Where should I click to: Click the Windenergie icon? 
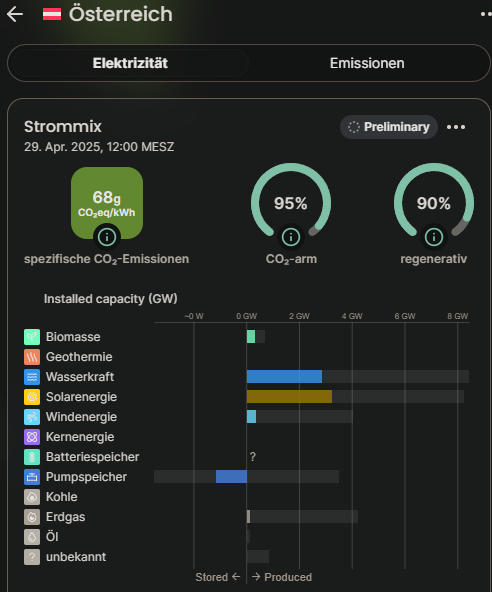[32, 417]
